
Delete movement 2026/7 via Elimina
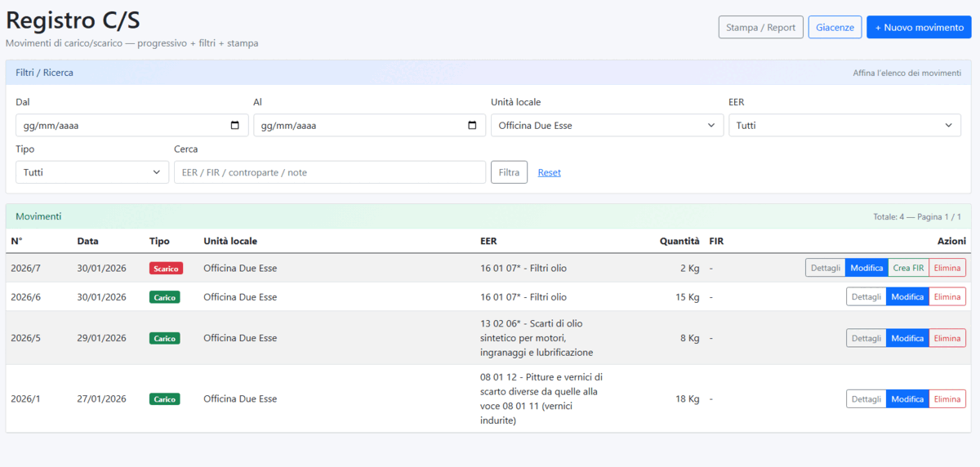click(947, 268)
